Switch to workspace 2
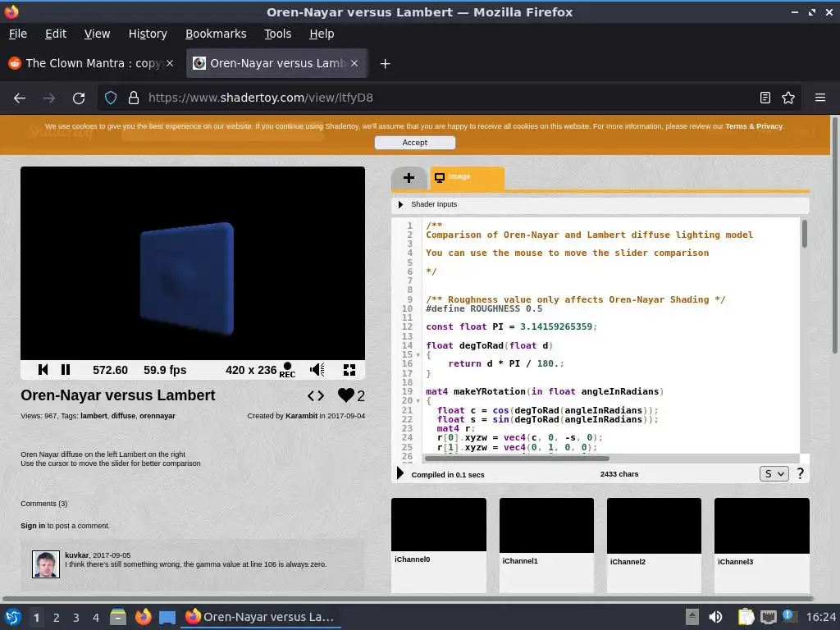The height and width of the screenshot is (630, 840). point(57,618)
